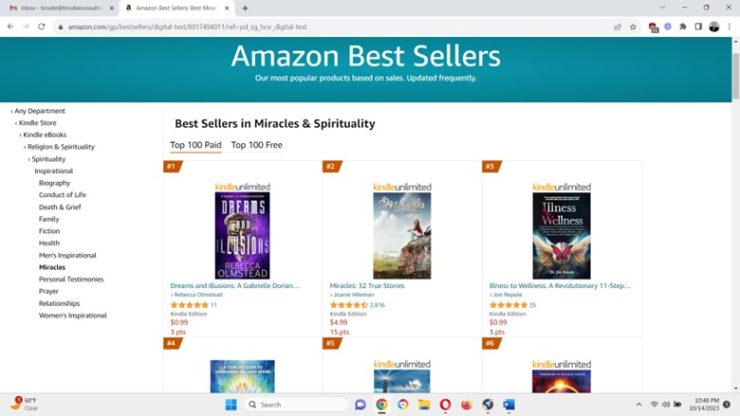The width and height of the screenshot is (740, 416).
Task: Open the Chrome extensions puzzle icon
Action: coord(683,27)
